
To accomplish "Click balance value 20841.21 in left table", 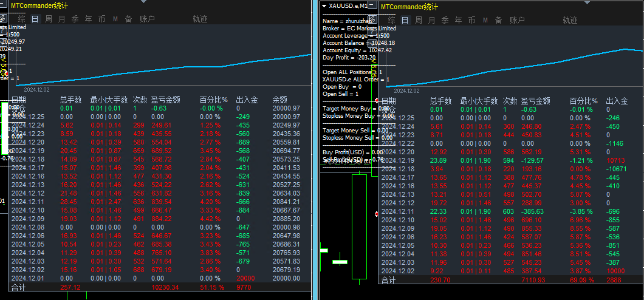I will 286,202.
